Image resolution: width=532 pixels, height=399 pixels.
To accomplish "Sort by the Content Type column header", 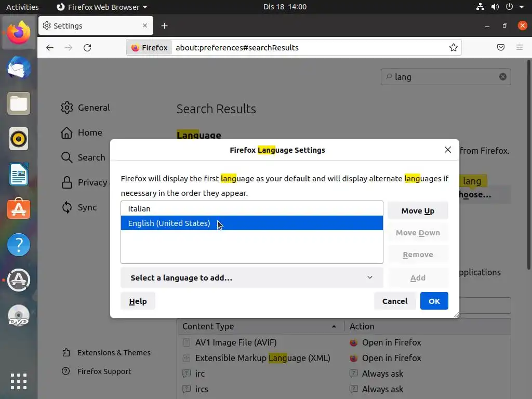I will pyautogui.click(x=260, y=326).
